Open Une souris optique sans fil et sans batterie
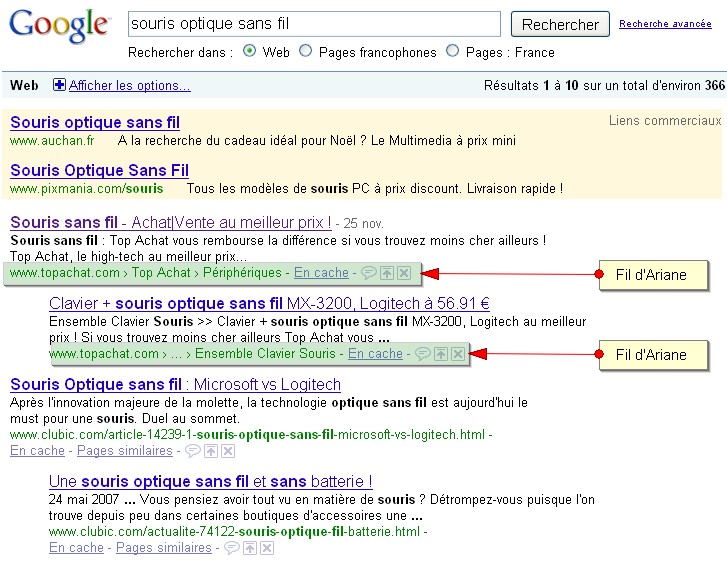The width and height of the screenshot is (727, 562). (x=210, y=481)
